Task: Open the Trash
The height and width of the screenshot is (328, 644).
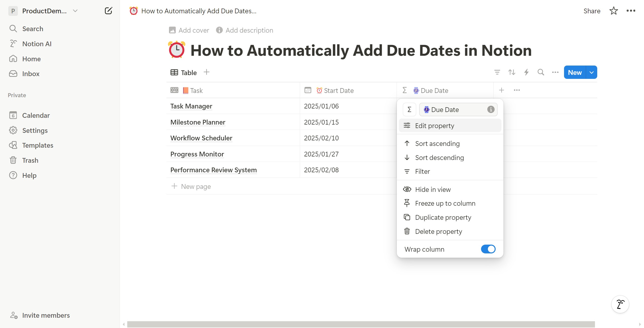Action: tap(30, 160)
